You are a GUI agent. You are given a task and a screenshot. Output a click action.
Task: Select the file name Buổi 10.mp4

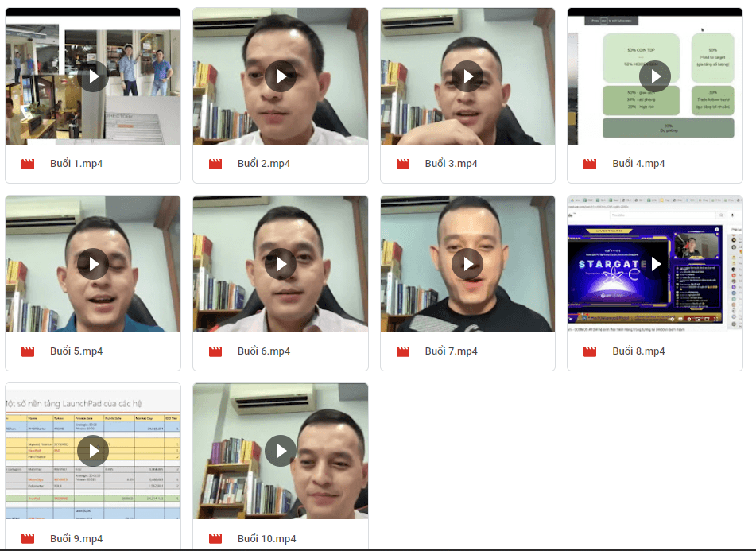[266, 538]
